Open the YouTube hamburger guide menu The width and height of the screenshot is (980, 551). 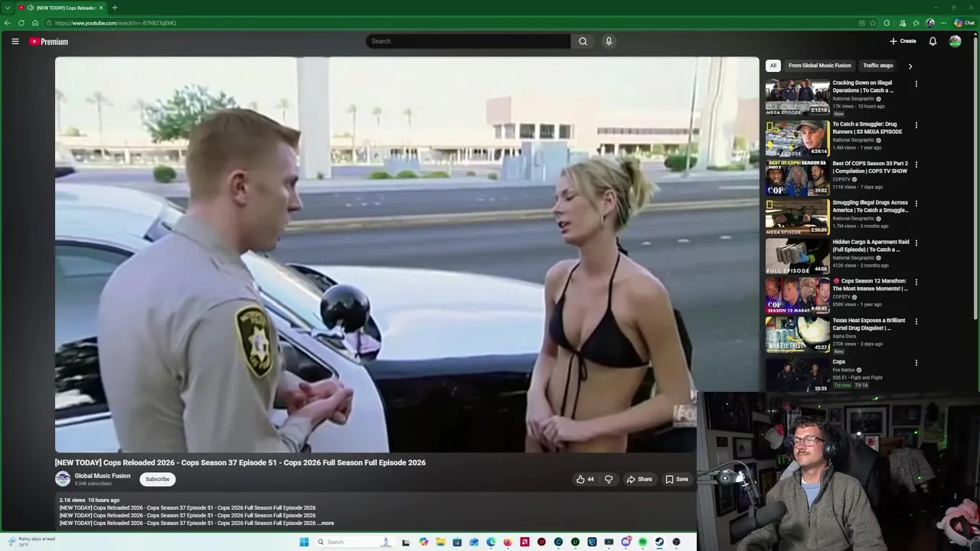coord(15,41)
